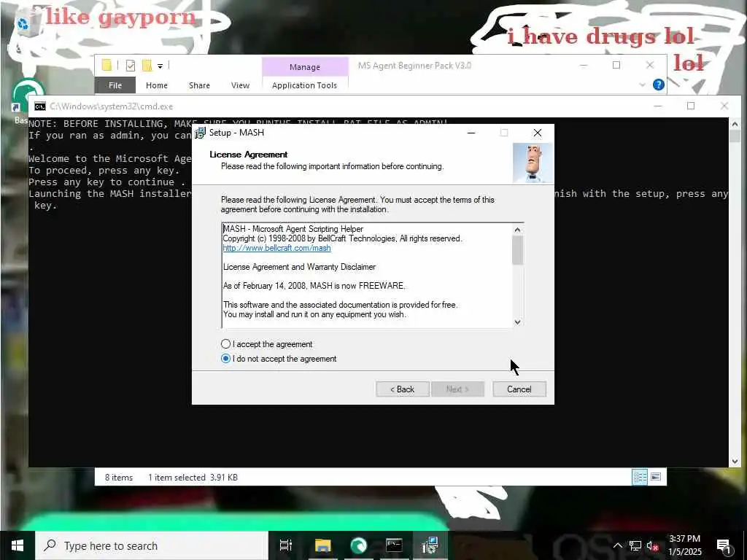Close the cmd.exe window
Viewport: 747px width, 560px height.
(x=724, y=106)
